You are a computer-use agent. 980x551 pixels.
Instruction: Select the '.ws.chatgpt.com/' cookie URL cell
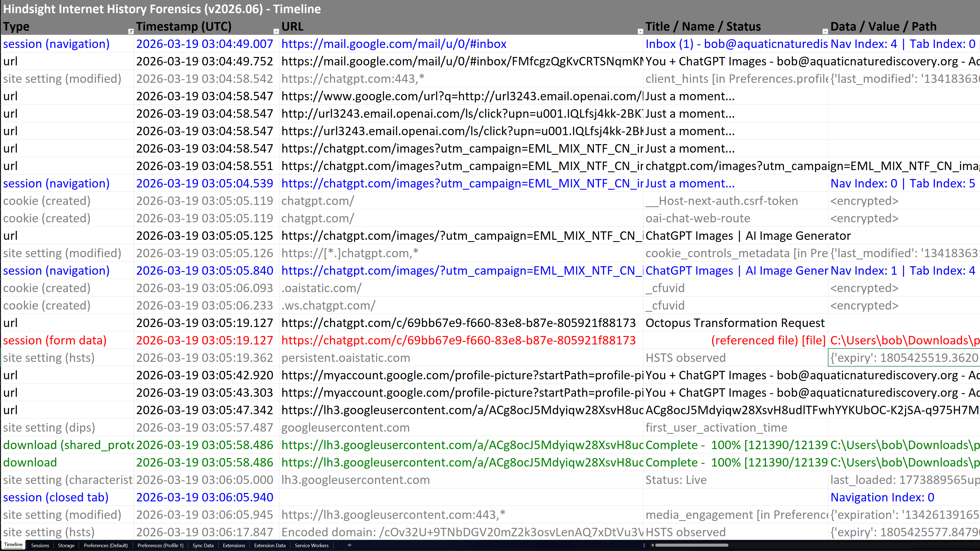(x=462, y=305)
